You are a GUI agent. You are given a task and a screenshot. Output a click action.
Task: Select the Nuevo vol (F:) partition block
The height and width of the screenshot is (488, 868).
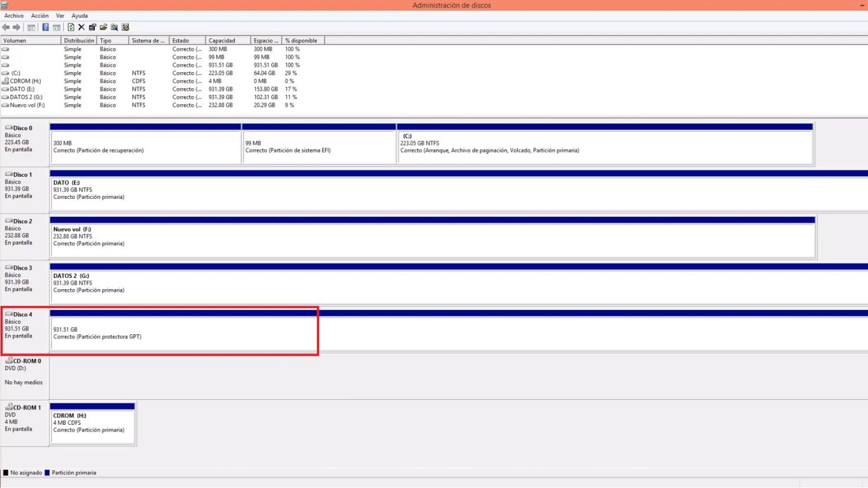(x=433, y=237)
